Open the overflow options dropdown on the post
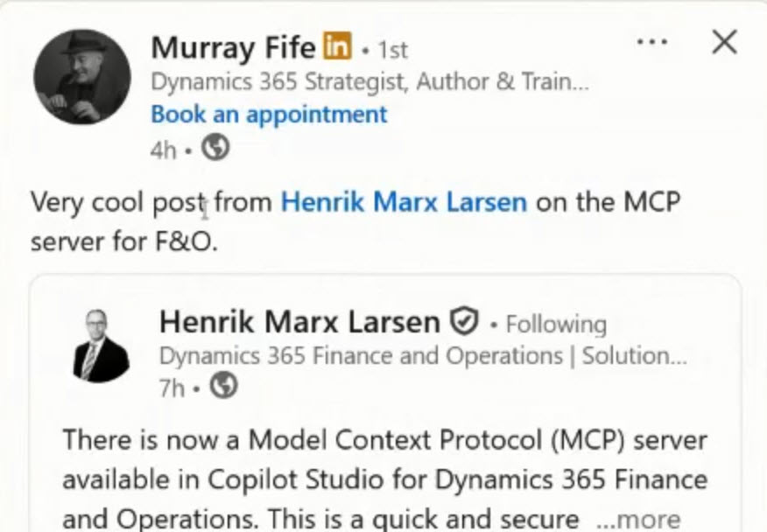Viewport: 767px width, 532px height. [x=652, y=40]
